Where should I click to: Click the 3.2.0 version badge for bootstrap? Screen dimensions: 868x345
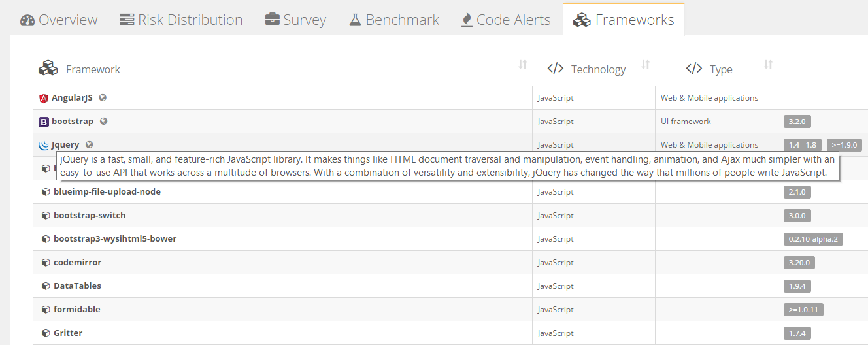pos(797,122)
